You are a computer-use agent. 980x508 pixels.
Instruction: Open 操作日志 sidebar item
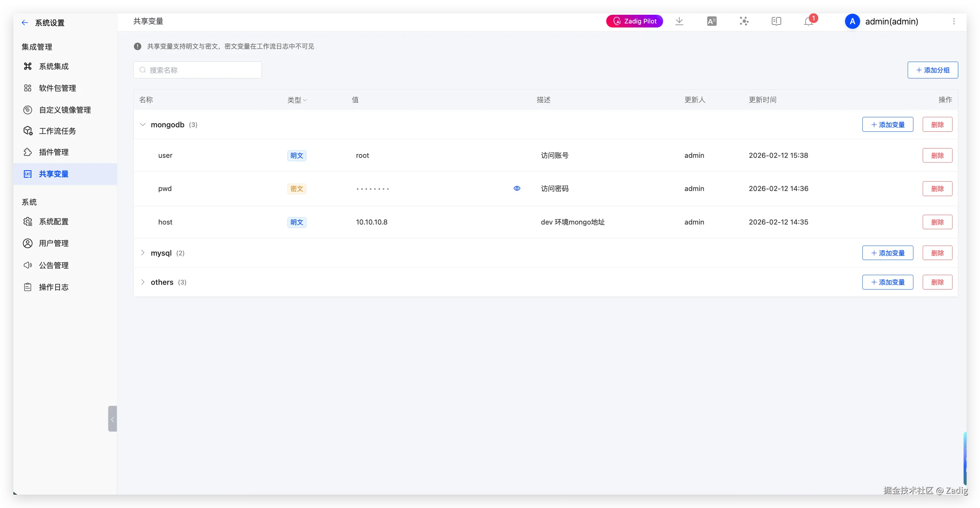(x=54, y=287)
